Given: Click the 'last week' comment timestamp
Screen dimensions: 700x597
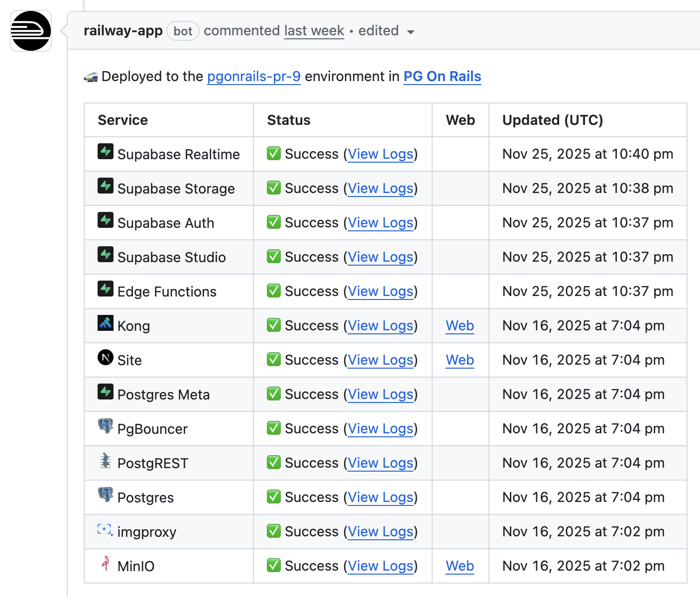Looking at the screenshot, I should click(x=314, y=31).
